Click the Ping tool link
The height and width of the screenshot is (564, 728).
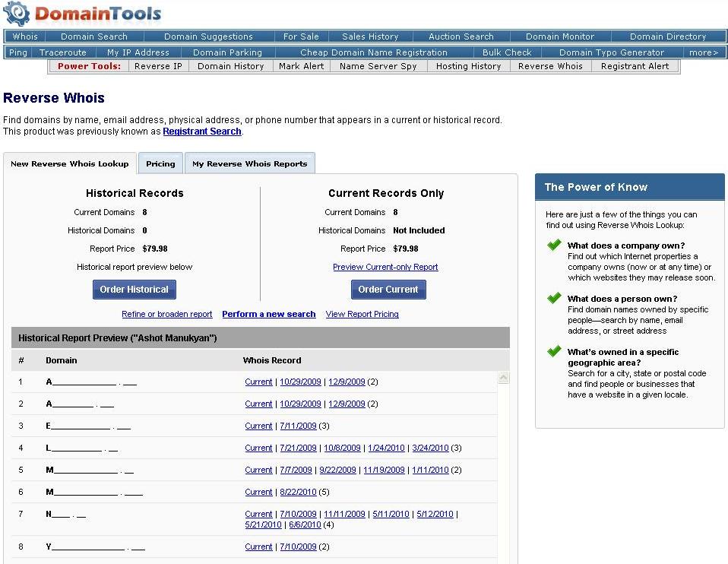coord(18,52)
